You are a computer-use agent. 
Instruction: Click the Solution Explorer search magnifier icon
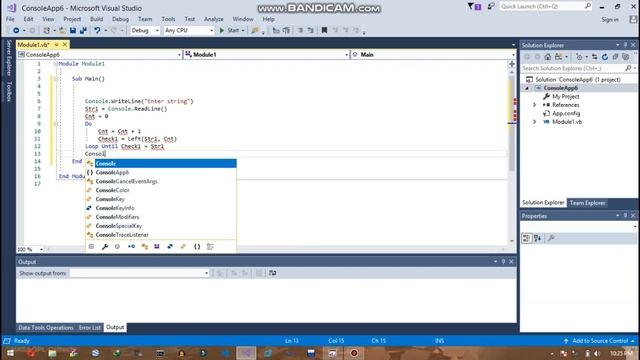coord(629,68)
